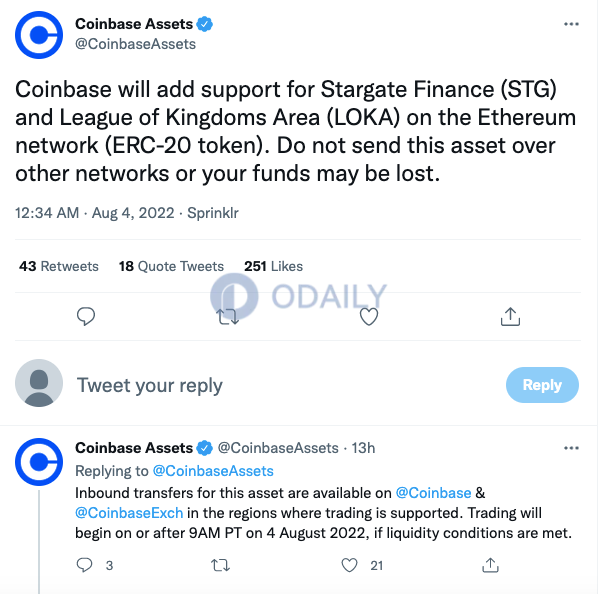View the 251 Likes list

coord(273,266)
